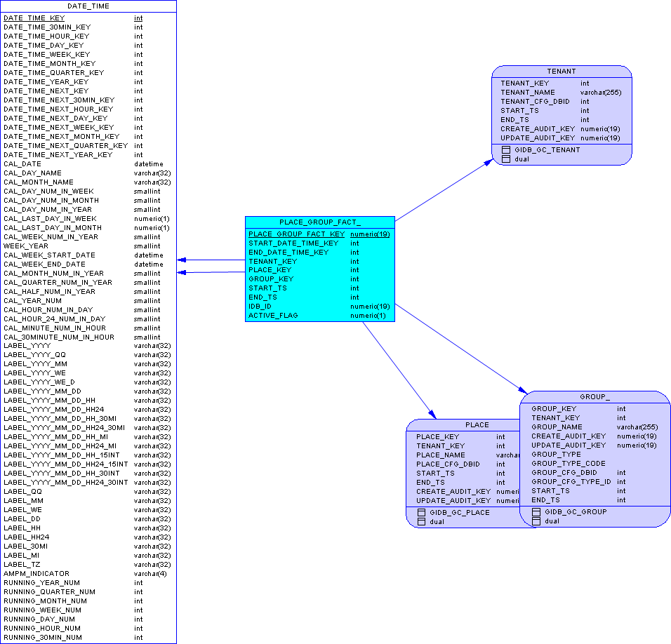The width and height of the screenshot is (671, 644).
Task: Click END_DATE_TIME_KEY in the fact table
Action: pyautogui.click(x=288, y=253)
